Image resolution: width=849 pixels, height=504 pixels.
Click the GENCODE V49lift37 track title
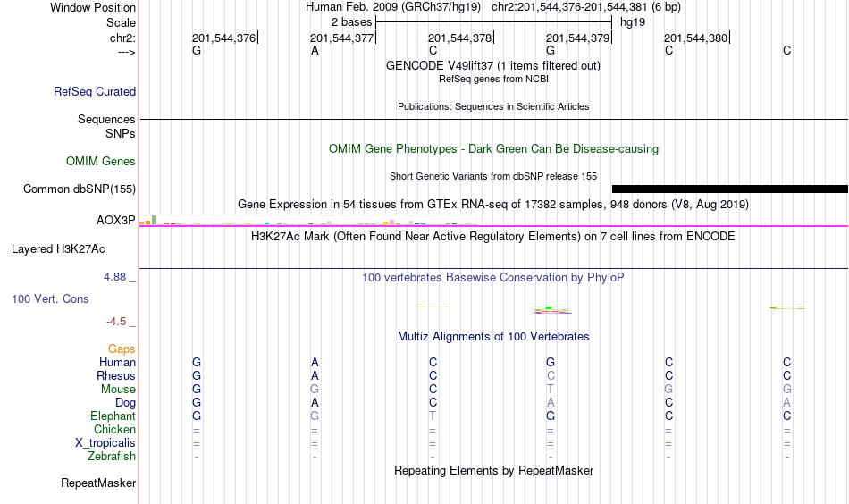pyautogui.click(x=493, y=65)
